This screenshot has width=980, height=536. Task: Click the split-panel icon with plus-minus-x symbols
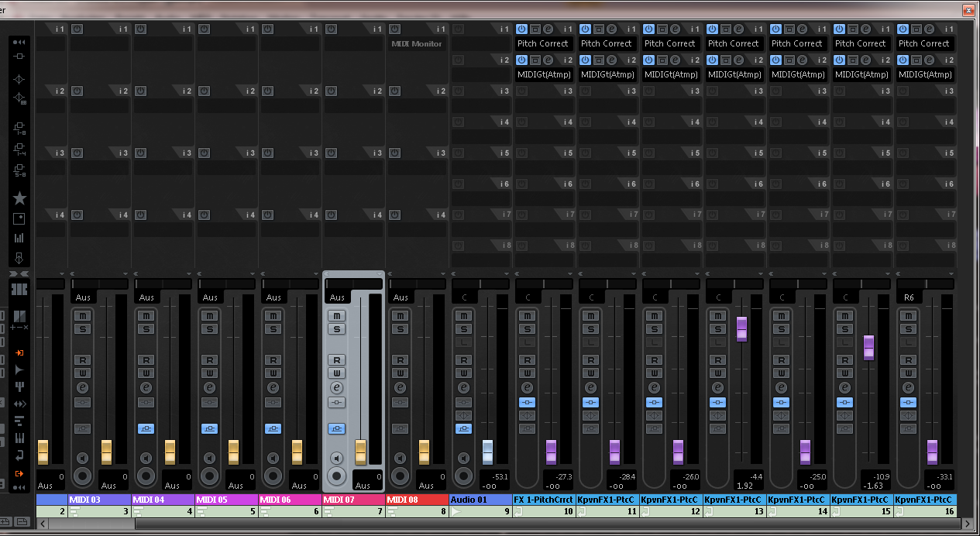[19, 318]
